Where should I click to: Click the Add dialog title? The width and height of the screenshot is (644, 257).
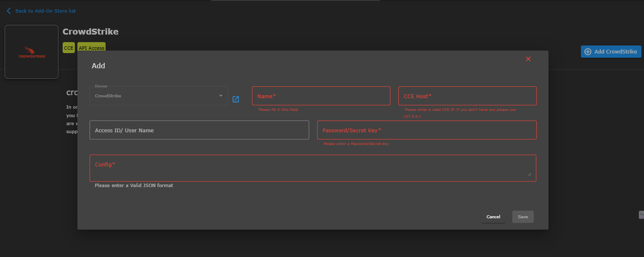coord(98,66)
